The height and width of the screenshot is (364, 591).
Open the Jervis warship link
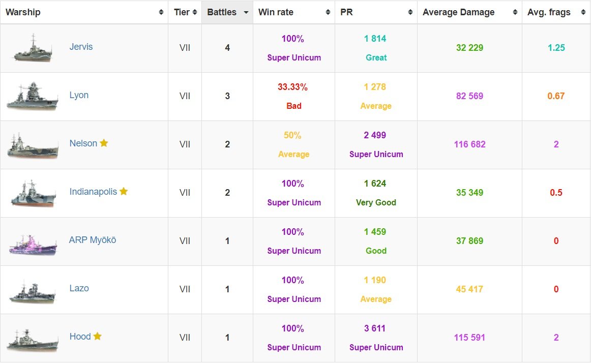click(x=81, y=47)
